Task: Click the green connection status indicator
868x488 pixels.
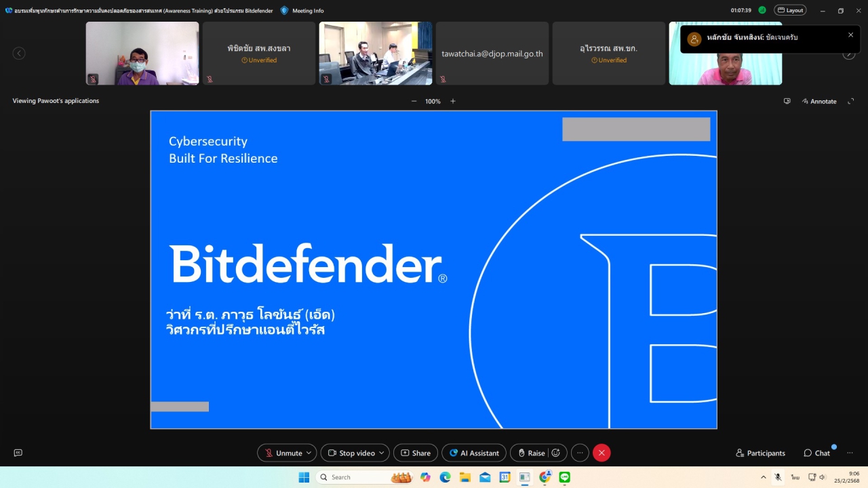Action: coord(762,10)
